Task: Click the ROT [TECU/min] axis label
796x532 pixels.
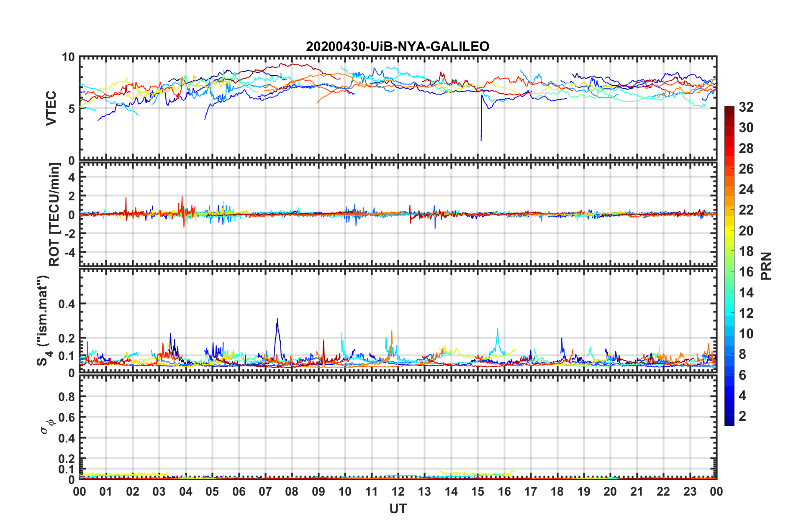Action: click(55, 215)
